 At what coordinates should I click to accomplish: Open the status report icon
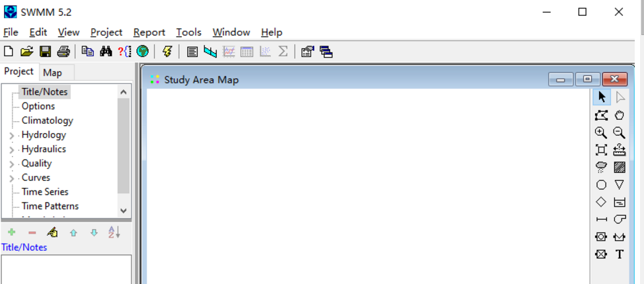tap(192, 52)
